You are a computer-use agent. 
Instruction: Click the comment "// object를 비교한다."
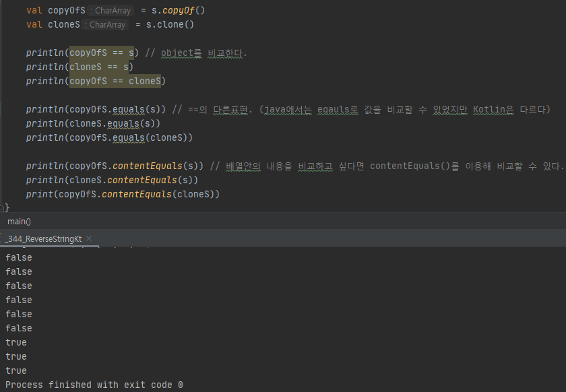[x=196, y=53]
